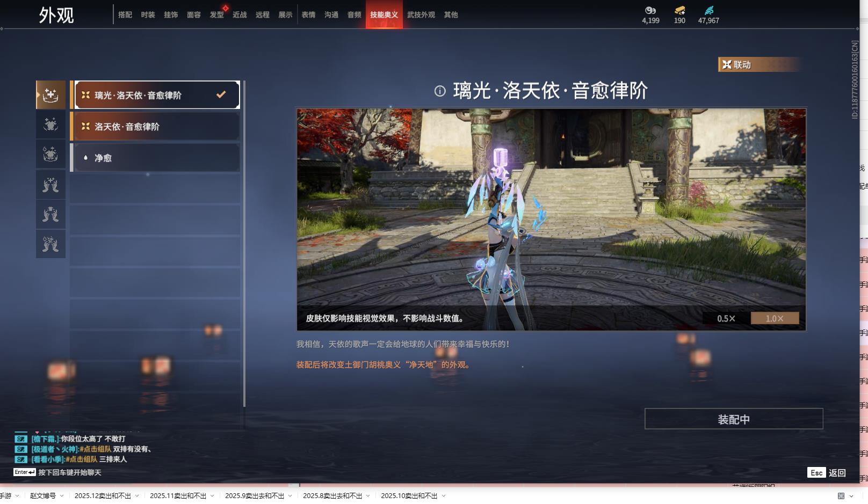Switch to the 武技外观 tab
This screenshot has height=504, width=868.
(x=421, y=15)
